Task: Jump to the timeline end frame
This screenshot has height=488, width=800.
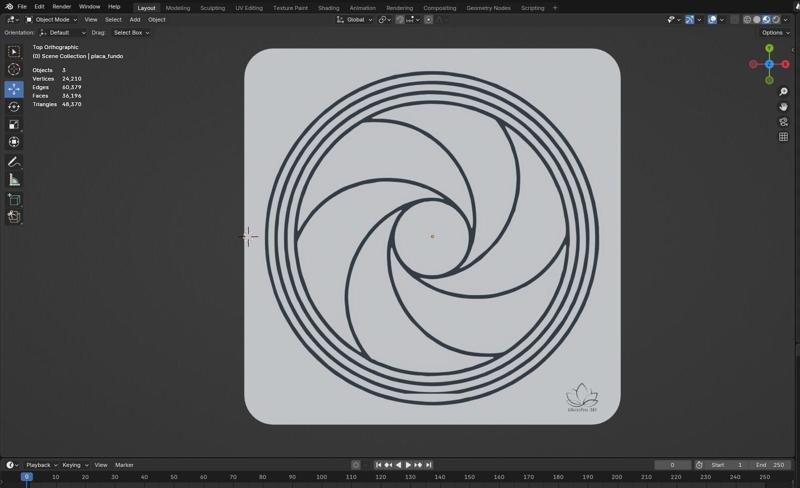Action: [428, 465]
